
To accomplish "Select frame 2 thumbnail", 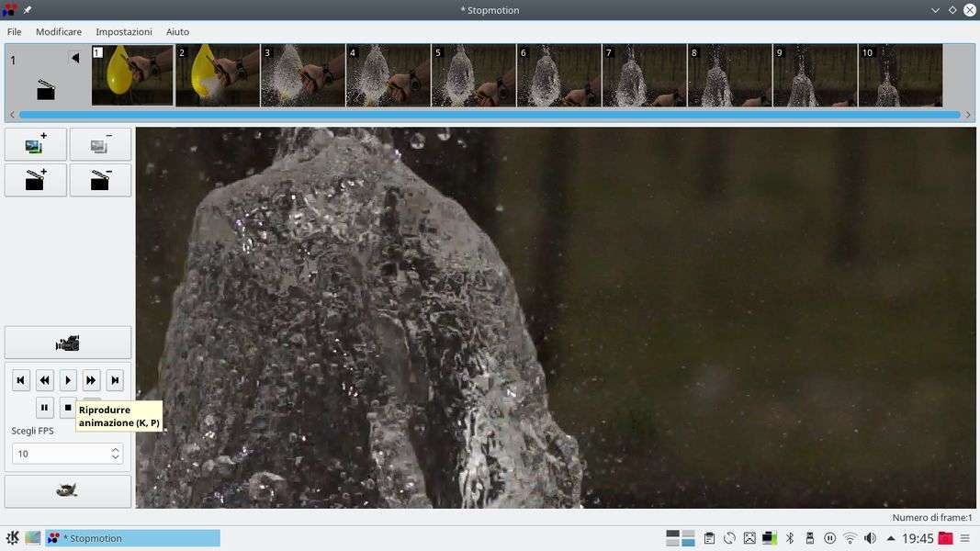I will (x=218, y=75).
